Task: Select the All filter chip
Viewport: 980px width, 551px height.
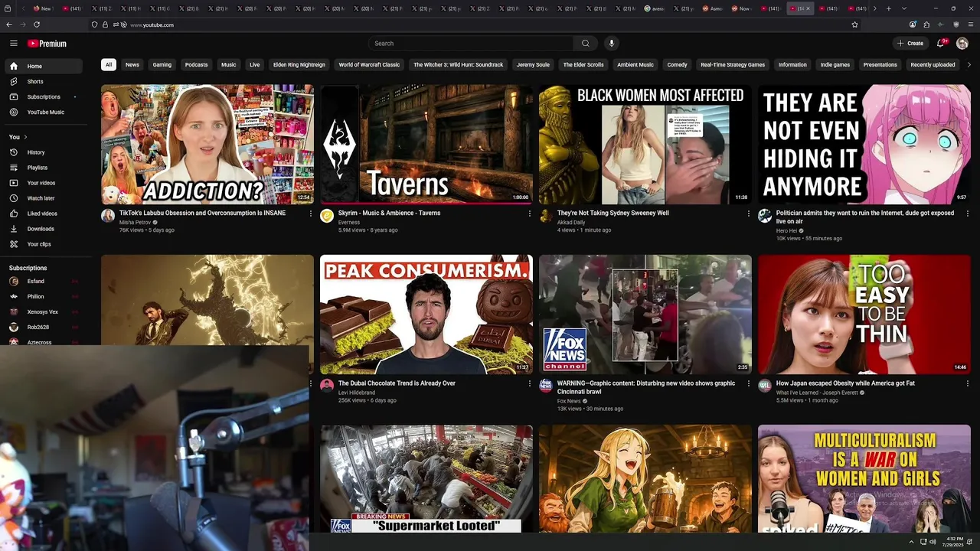Action: point(109,65)
